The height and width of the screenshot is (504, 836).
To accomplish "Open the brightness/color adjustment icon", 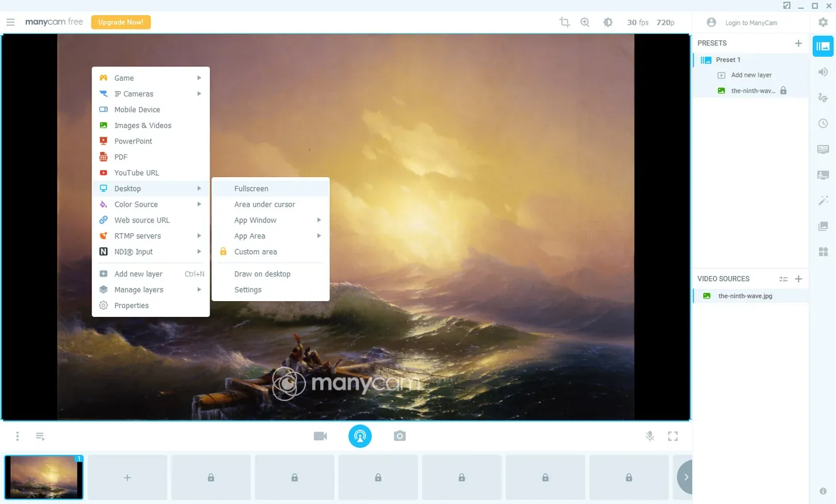I will click(608, 22).
